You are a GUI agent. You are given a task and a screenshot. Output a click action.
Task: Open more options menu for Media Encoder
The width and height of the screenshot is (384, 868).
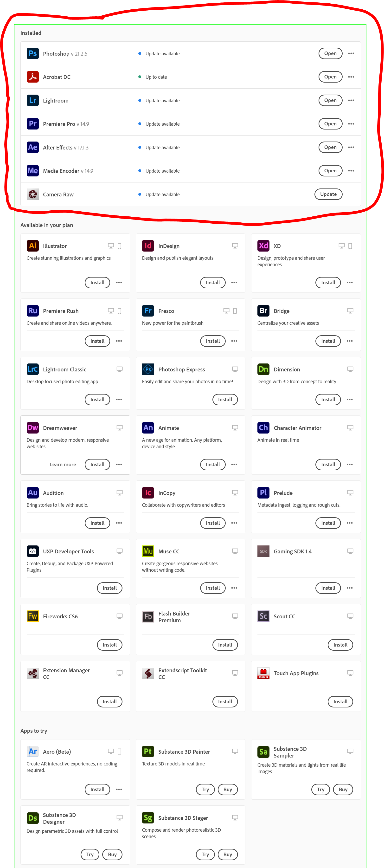351,170
